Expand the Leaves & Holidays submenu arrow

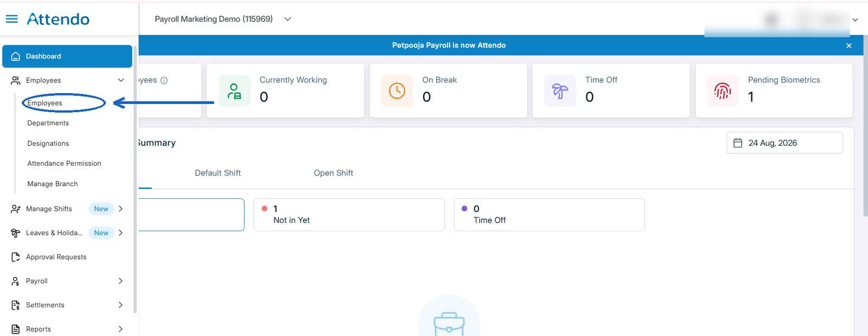click(x=120, y=233)
